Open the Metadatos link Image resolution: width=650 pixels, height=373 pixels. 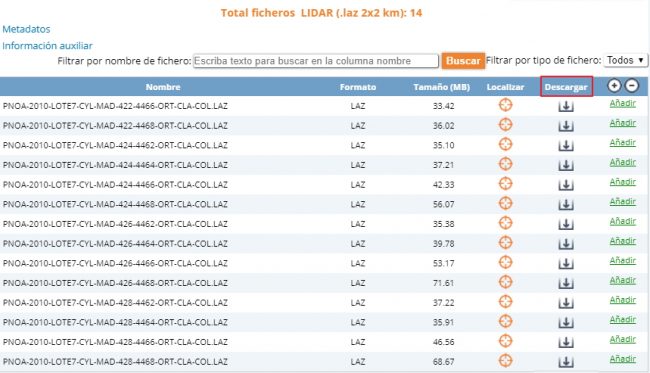click(26, 29)
